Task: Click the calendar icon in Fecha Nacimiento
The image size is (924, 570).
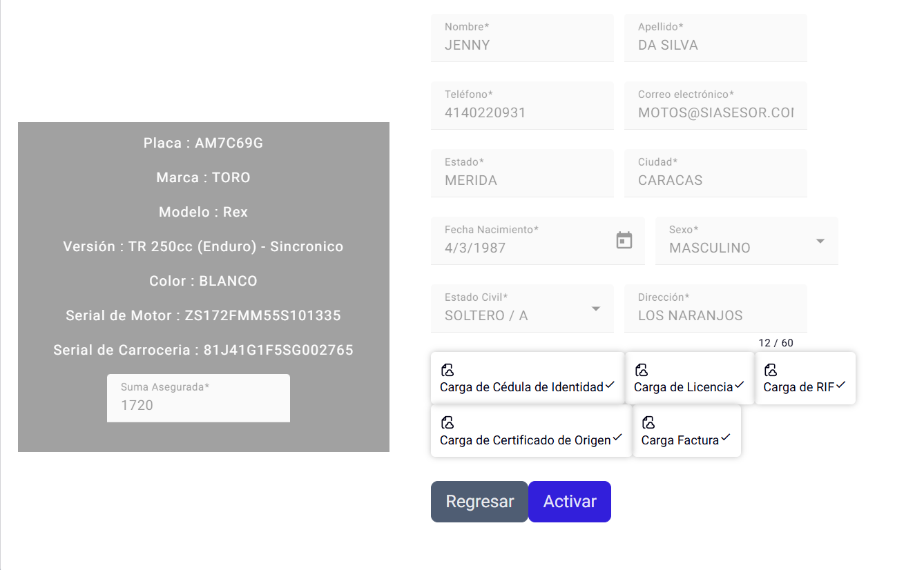Action: (624, 240)
